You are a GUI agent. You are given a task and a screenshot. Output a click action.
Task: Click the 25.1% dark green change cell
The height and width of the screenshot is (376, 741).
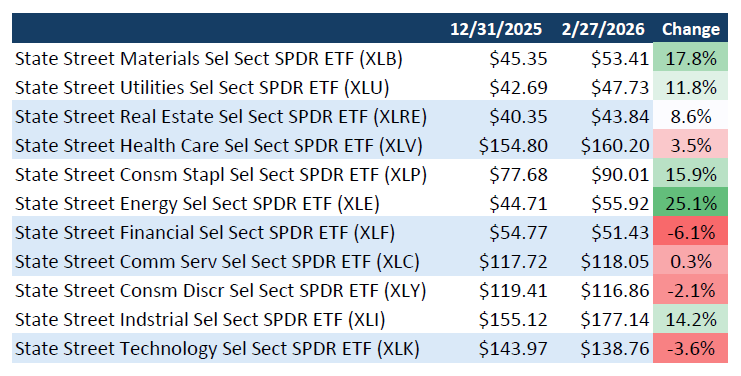[x=690, y=202]
